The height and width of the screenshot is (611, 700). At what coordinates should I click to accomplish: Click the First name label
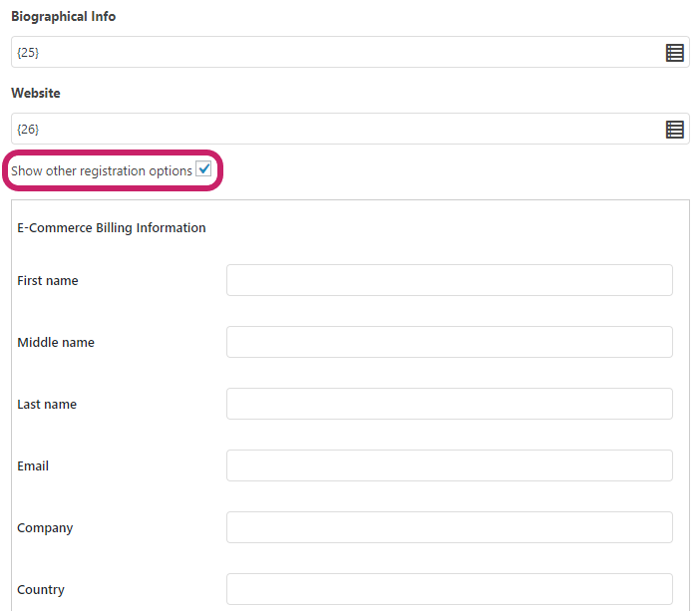48,281
